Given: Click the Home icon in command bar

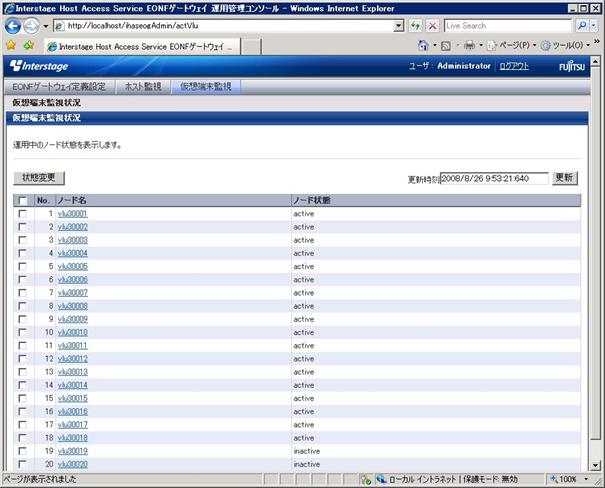Looking at the screenshot, I should coord(423,46).
